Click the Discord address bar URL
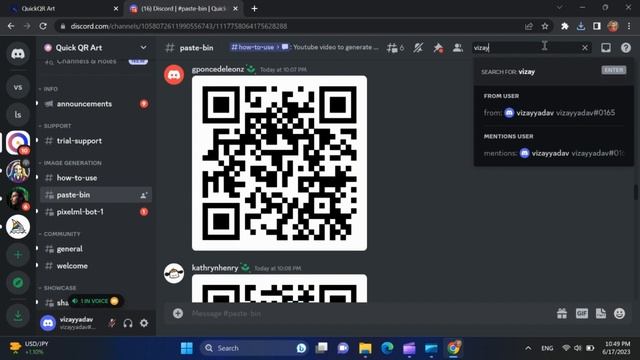Viewport: 640px width, 360px height. point(179,26)
